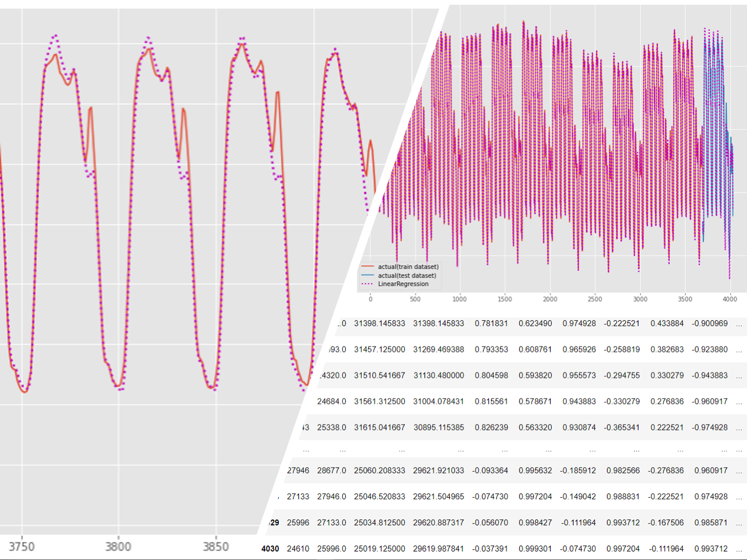The image size is (747, 560).
Task: Select row index 4030 in table
Action: coord(270,549)
